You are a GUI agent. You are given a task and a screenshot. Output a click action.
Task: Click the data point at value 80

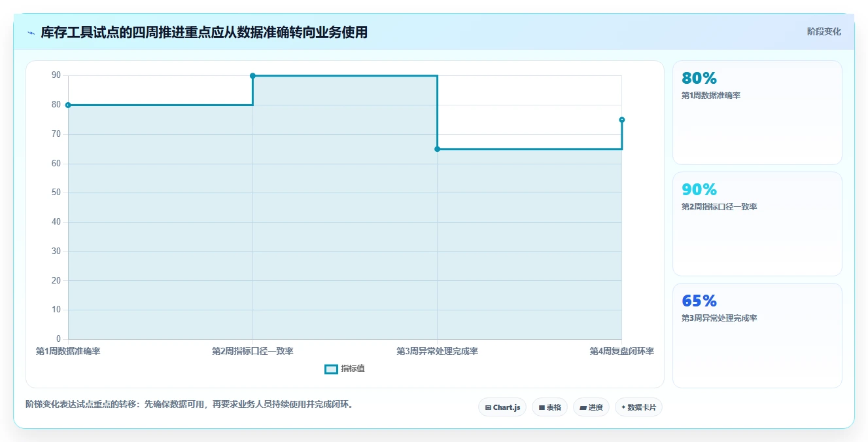pos(68,105)
